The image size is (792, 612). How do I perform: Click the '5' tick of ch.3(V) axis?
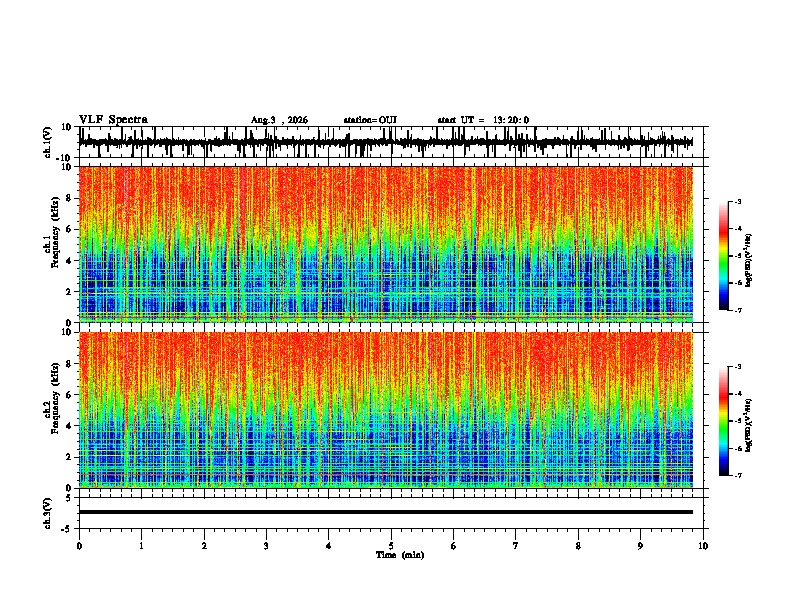point(69,498)
